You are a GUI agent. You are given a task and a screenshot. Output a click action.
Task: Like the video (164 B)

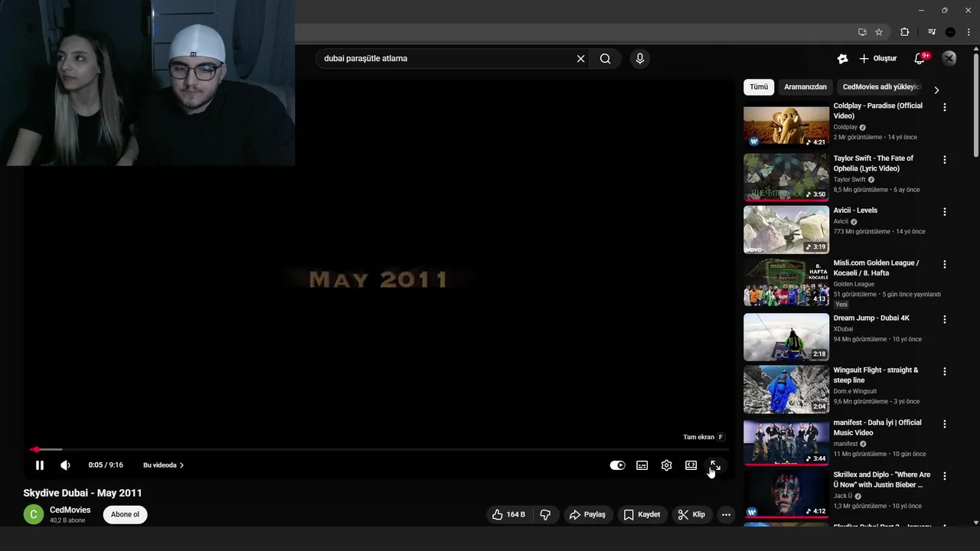[x=509, y=514]
